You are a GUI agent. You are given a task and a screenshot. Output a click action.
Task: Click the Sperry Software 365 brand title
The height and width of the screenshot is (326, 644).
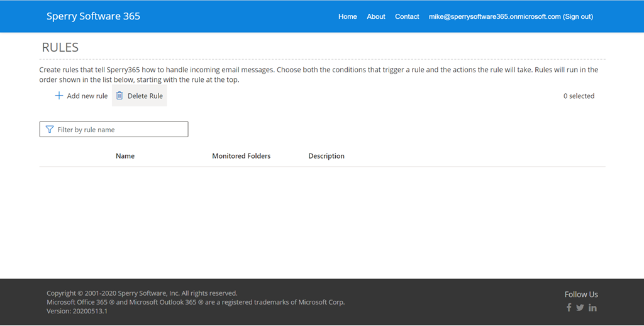coord(93,16)
